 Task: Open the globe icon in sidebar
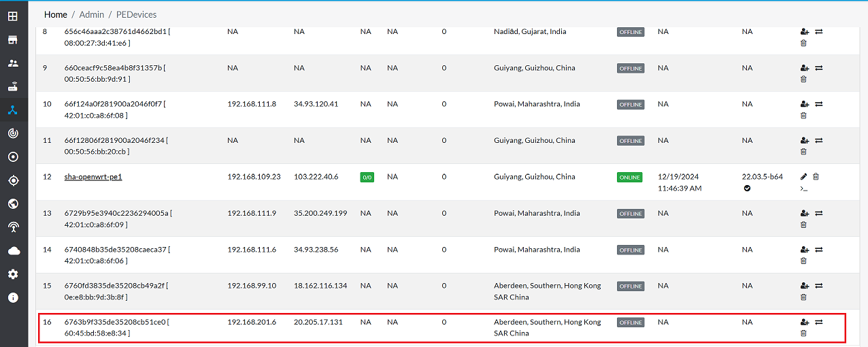[x=13, y=204]
